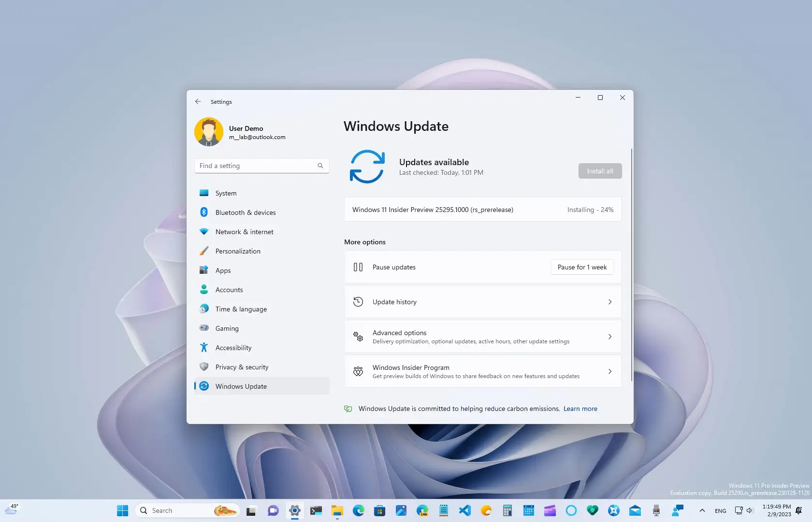The width and height of the screenshot is (812, 522).
Task: Expand the hidden icons tray chevron
Action: (x=702, y=510)
